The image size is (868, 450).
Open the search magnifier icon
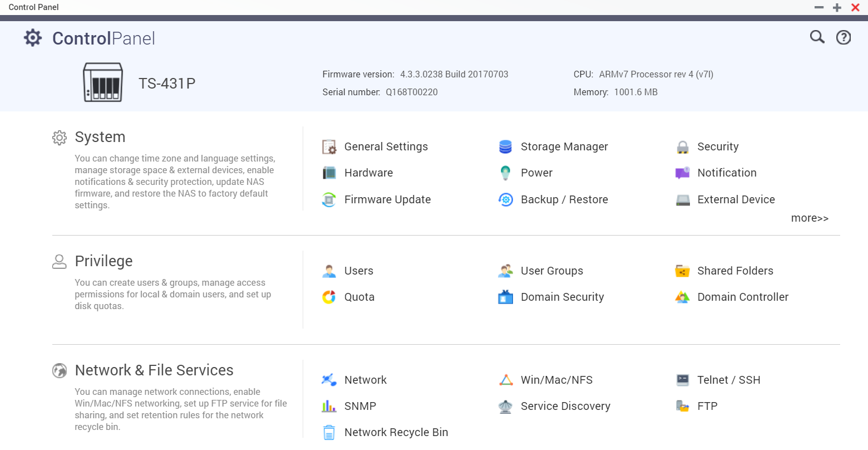(x=817, y=37)
